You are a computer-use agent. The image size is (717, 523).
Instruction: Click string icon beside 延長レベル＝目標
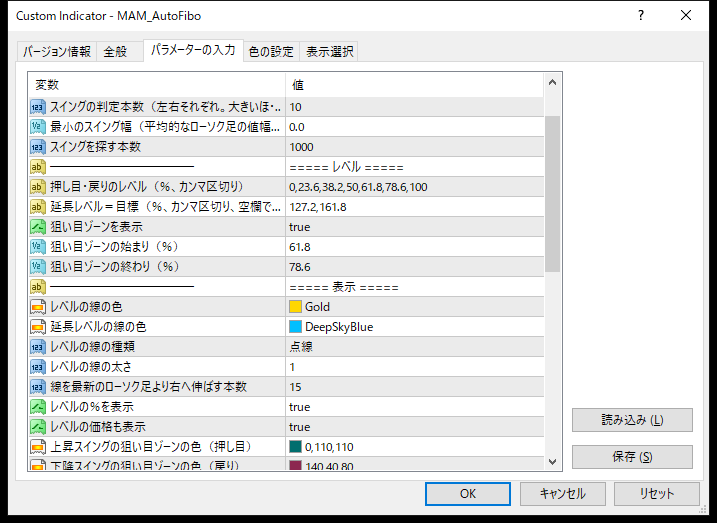click(x=37, y=207)
